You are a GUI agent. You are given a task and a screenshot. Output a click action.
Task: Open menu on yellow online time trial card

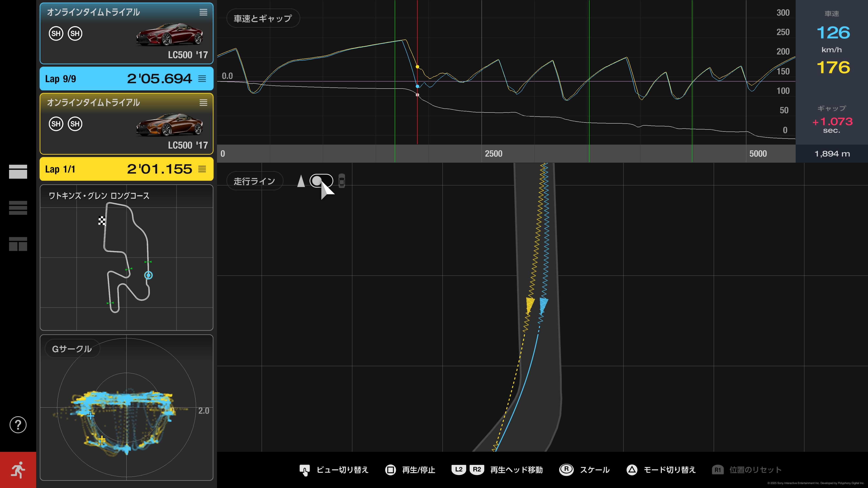tap(203, 103)
